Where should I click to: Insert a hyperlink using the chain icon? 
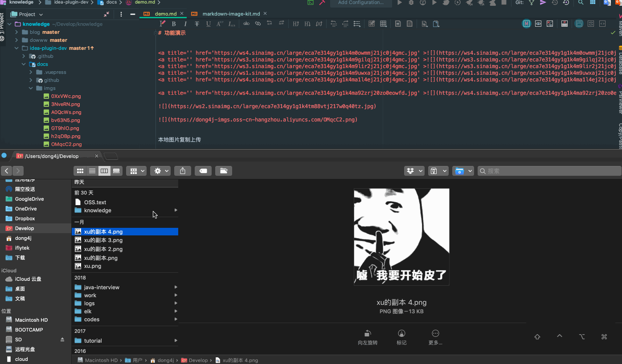click(258, 24)
